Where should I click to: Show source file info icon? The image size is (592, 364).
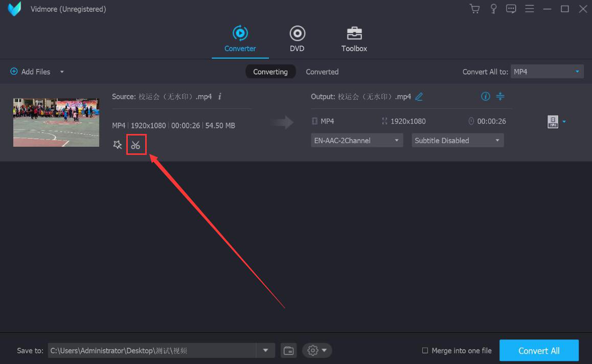click(220, 96)
